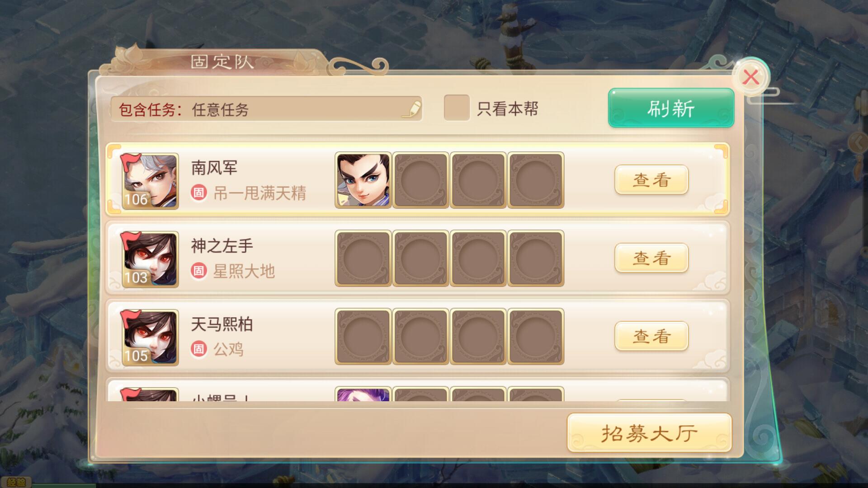Select the last empty slot in 天马熙柏 row

point(536,336)
